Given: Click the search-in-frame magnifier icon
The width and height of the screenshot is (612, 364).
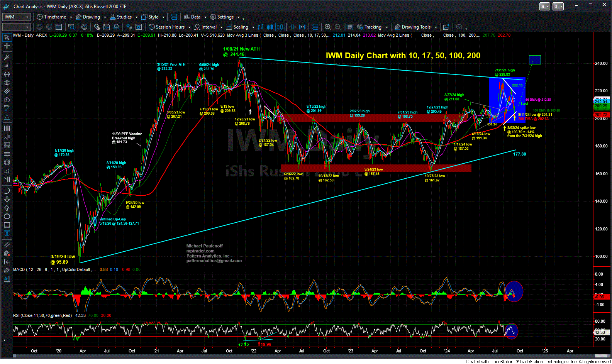Looking at the screenshot, I should [x=71, y=27].
